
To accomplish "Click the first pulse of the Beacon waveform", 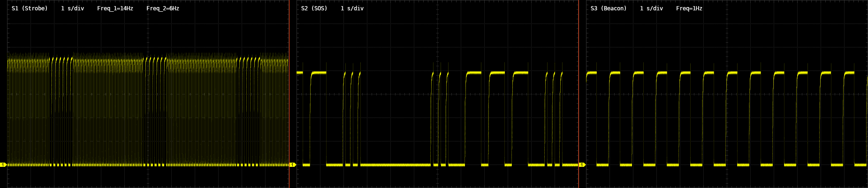I will pyautogui.click(x=591, y=73).
